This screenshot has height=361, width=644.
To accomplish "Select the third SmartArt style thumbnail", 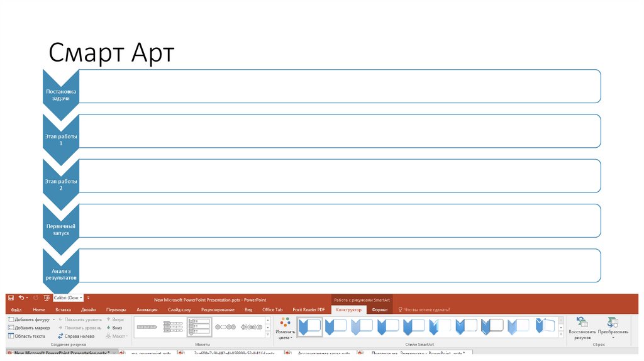I will coord(362,327).
